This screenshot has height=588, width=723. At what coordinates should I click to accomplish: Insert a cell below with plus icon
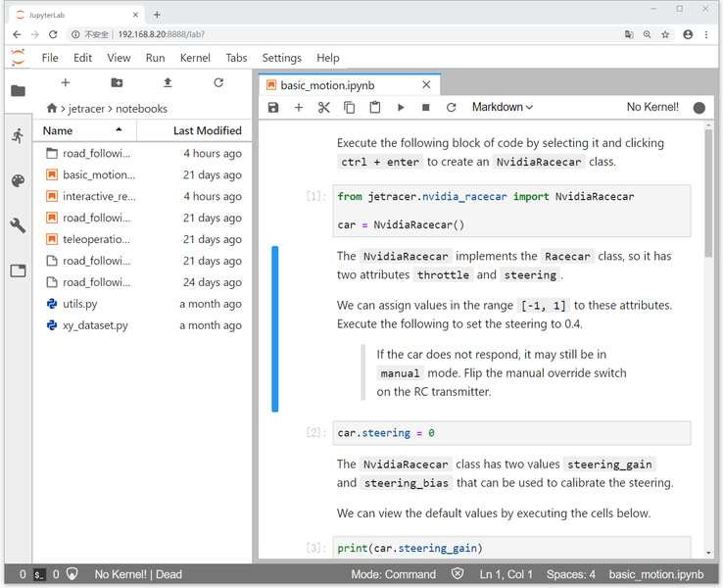coord(299,108)
